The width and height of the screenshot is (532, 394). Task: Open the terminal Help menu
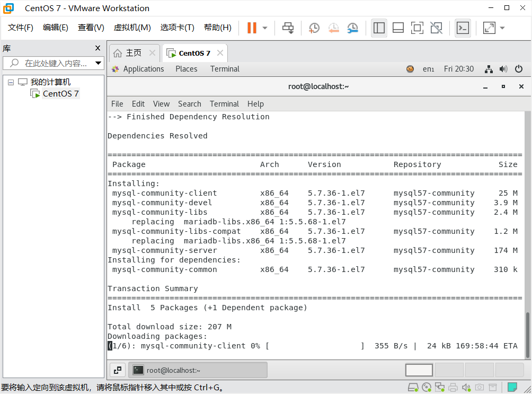tap(255, 104)
